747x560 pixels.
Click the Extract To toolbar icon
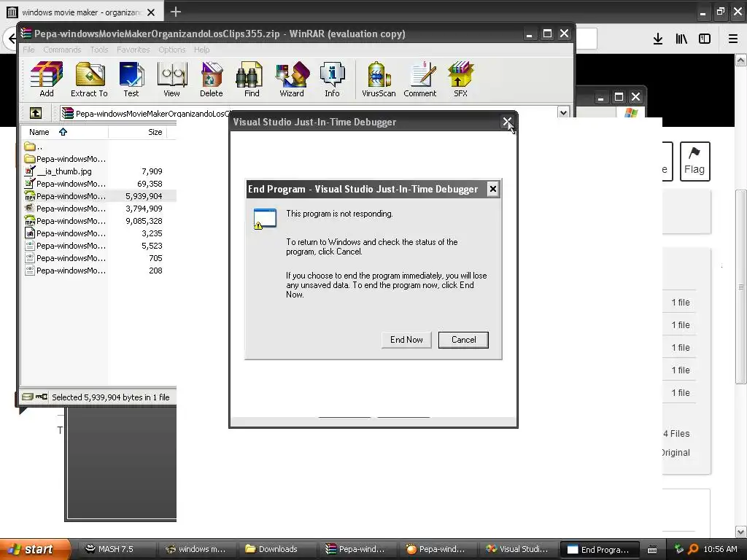click(89, 79)
